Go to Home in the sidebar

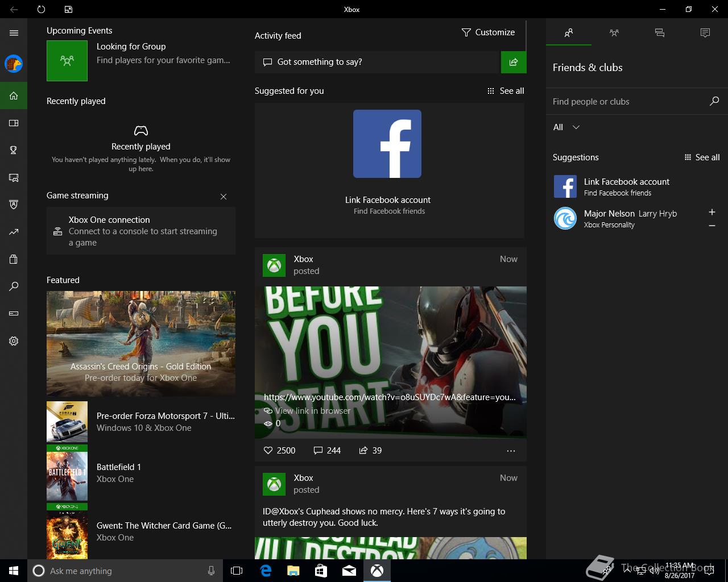[x=14, y=95]
